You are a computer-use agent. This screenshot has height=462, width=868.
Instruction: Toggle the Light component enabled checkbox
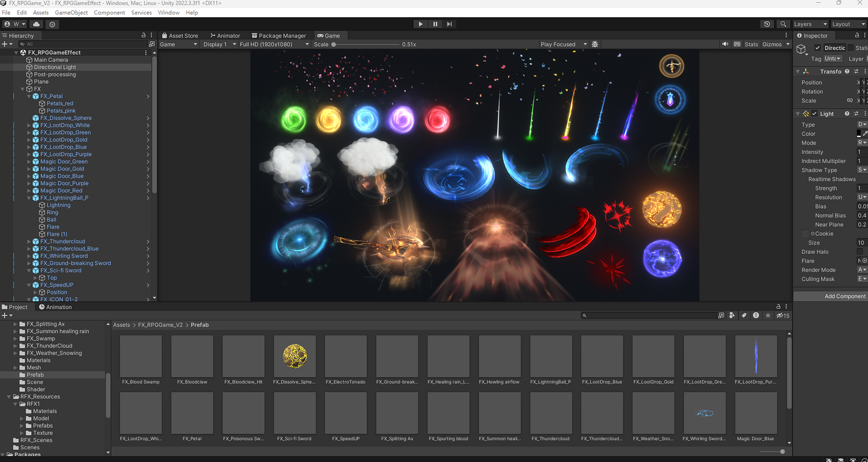point(815,114)
